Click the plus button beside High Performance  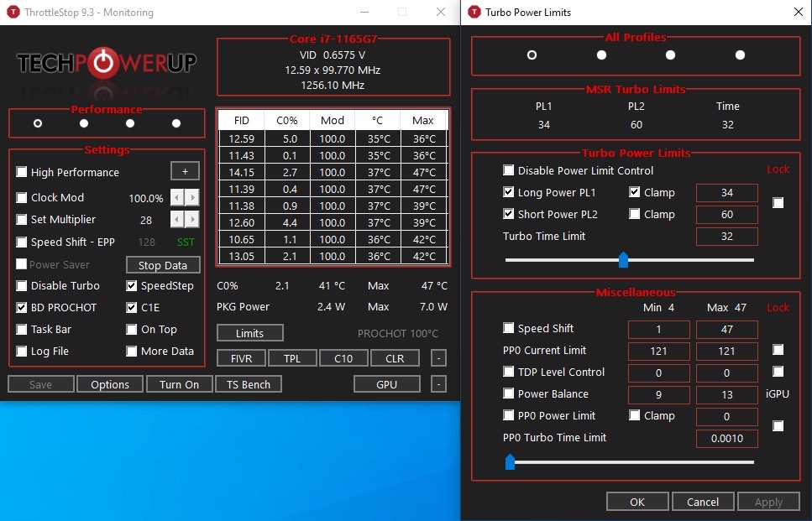click(x=185, y=171)
